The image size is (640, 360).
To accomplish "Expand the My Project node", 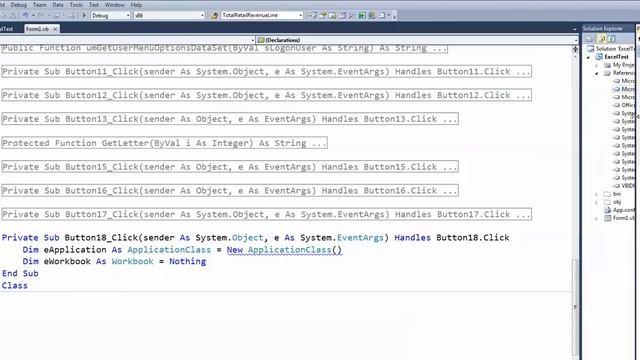I will [x=597, y=65].
